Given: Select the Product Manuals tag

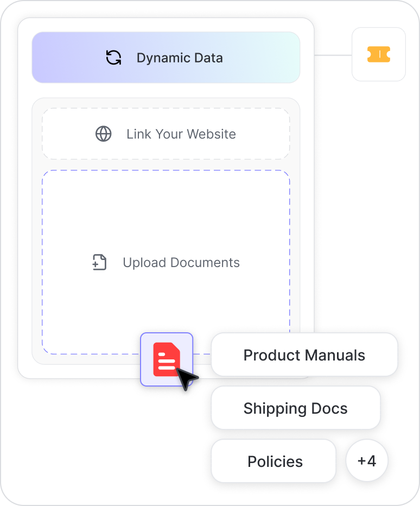Looking at the screenshot, I should point(304,355).
